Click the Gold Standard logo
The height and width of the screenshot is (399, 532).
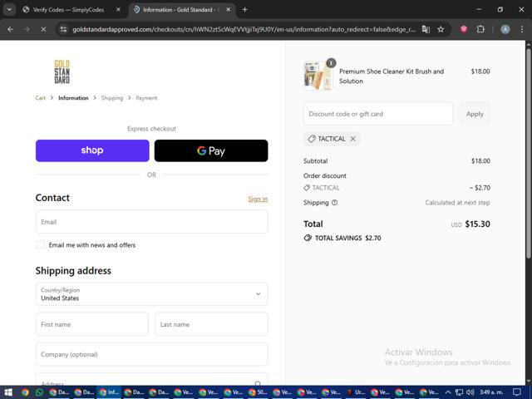point(62,71)
